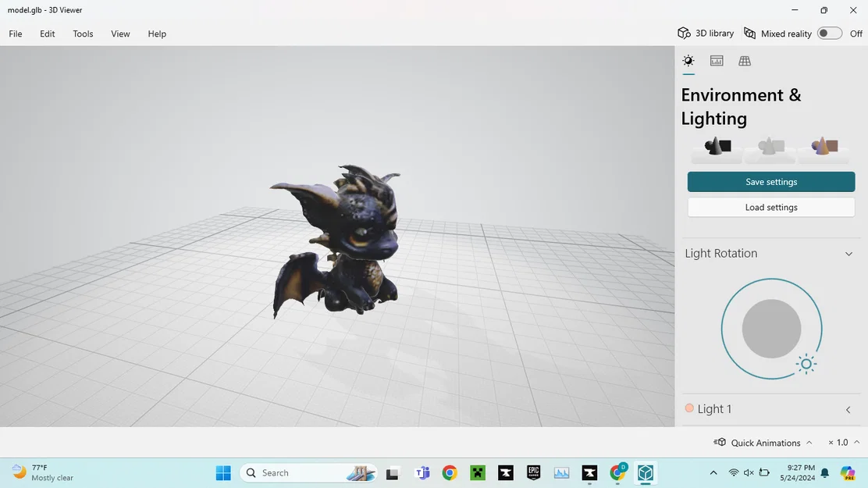Open the weather widget showing 77°F
Image resolution: width=868 pixels, height=488 pixels.
click(x=43, y=473)
